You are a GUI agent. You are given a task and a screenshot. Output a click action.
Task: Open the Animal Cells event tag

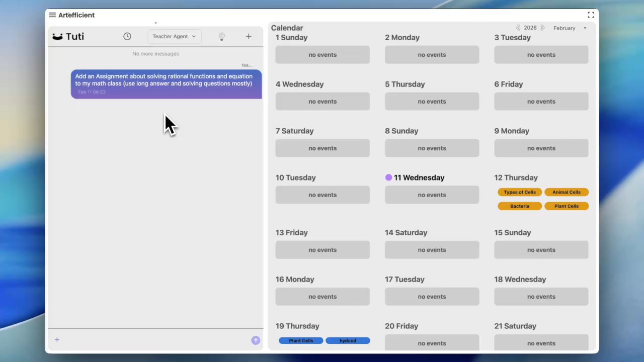pyautogui.click(x=566, y=192)
